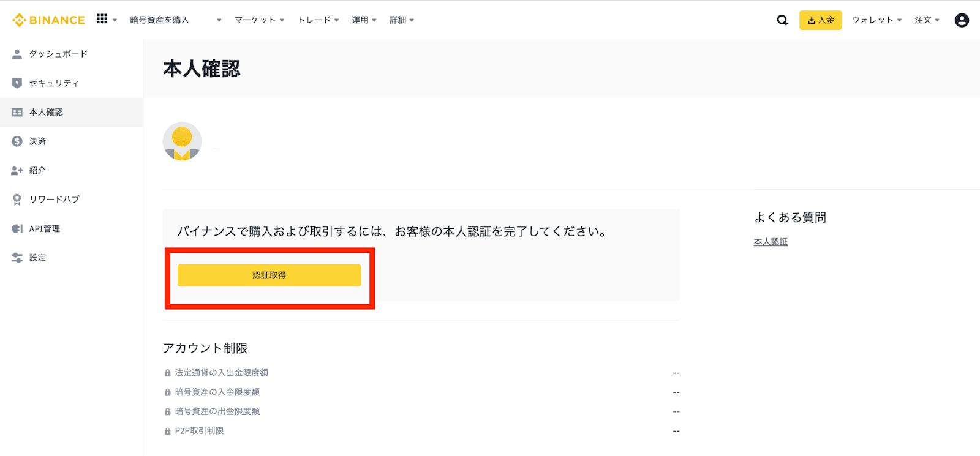980x456 pixels.
Task: Click the 決済 dollar coin icon
Action: coord(17,141)
